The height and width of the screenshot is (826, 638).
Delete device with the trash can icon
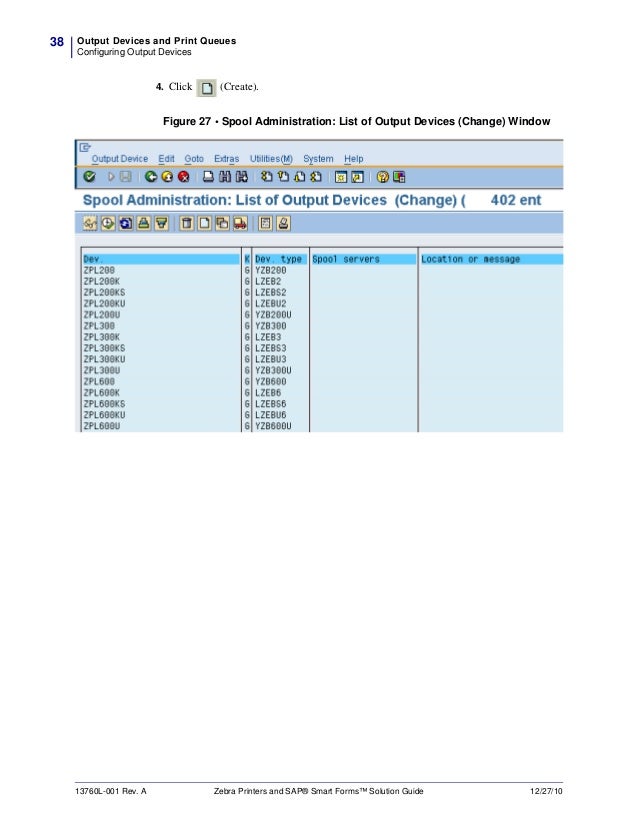[x=187, y=223]
